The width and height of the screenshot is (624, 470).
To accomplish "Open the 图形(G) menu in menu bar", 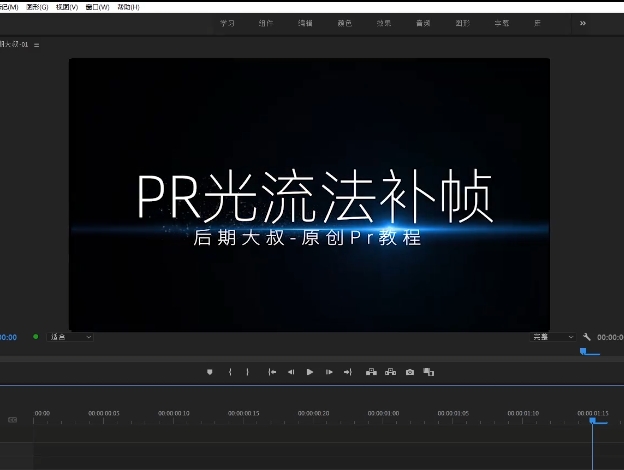I will point(37,7).
